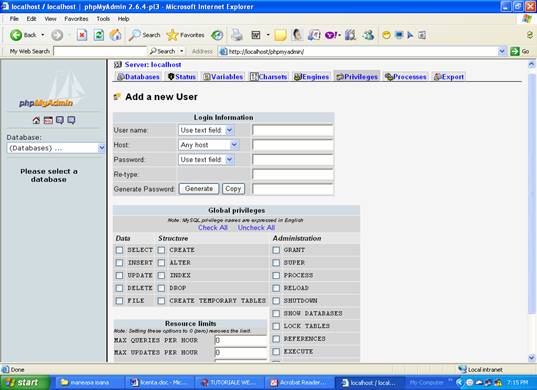537x390 pixels.
Task: Check the SUPER administration privilege
Action: 276,263
